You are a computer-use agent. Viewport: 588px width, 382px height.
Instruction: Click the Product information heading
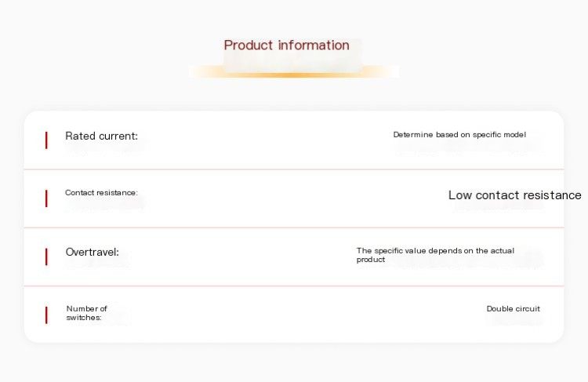[286, 45]
